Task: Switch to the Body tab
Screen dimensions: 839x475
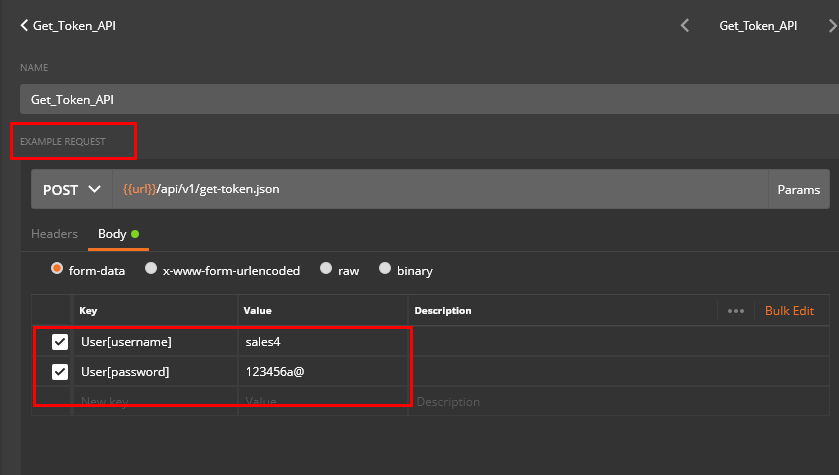Action: point(112,234)
